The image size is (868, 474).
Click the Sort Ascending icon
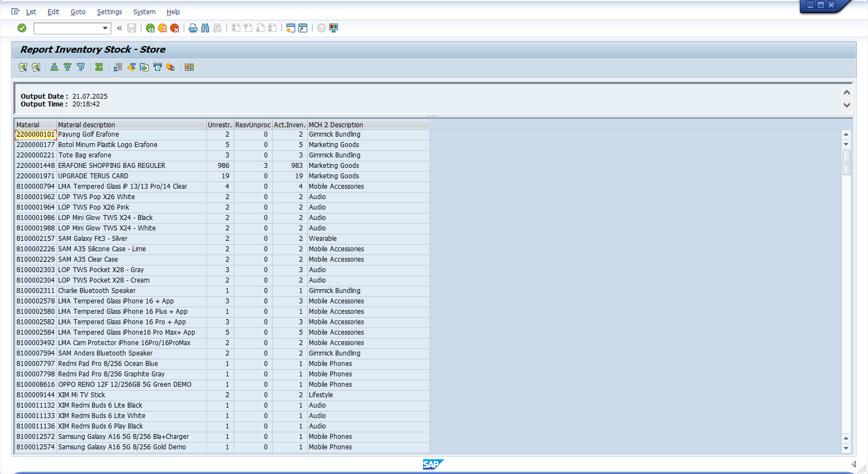54,67
